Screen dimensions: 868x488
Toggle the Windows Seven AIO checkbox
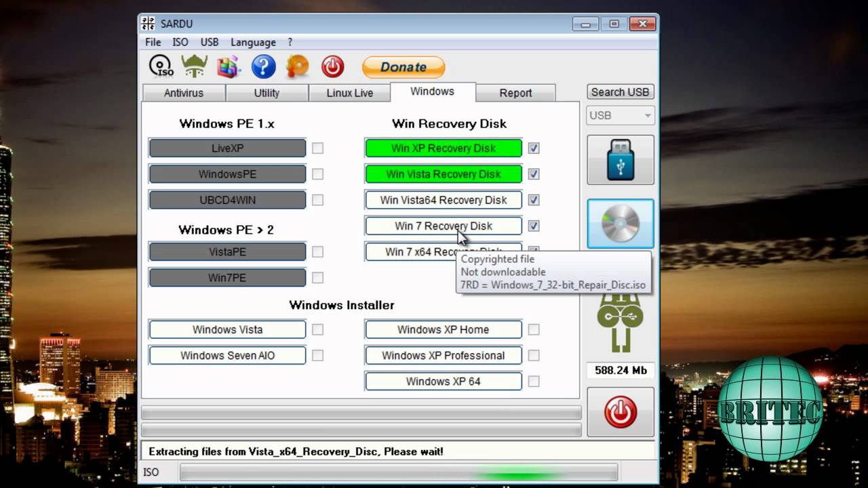point(317,355)
